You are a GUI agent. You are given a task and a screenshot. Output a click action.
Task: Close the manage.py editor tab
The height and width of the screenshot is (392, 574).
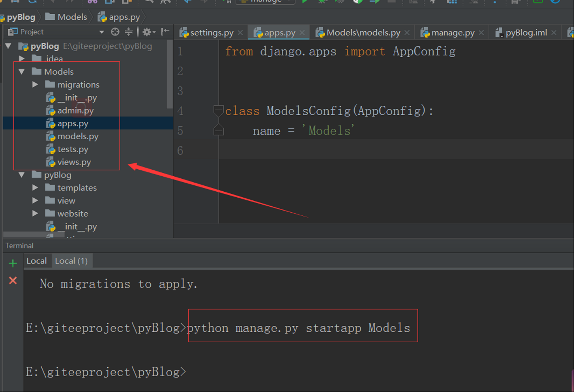click(x=481, y=33)
